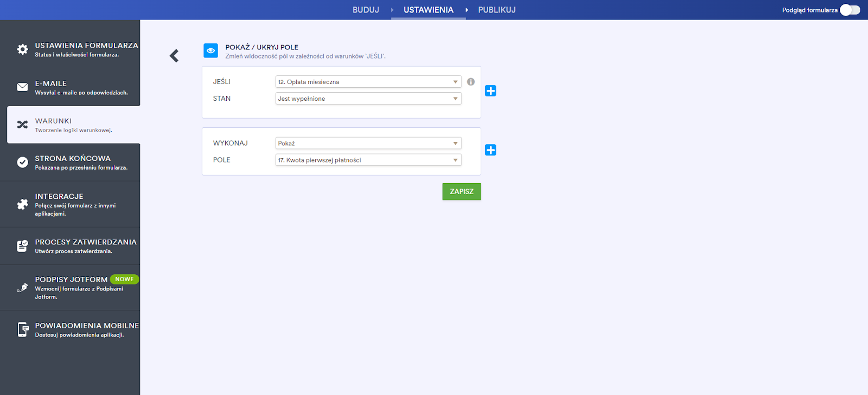The image size is (868, 395).
Task: Open Podpisy Jotform sidebar section
Action: click(x=70, y=288)
